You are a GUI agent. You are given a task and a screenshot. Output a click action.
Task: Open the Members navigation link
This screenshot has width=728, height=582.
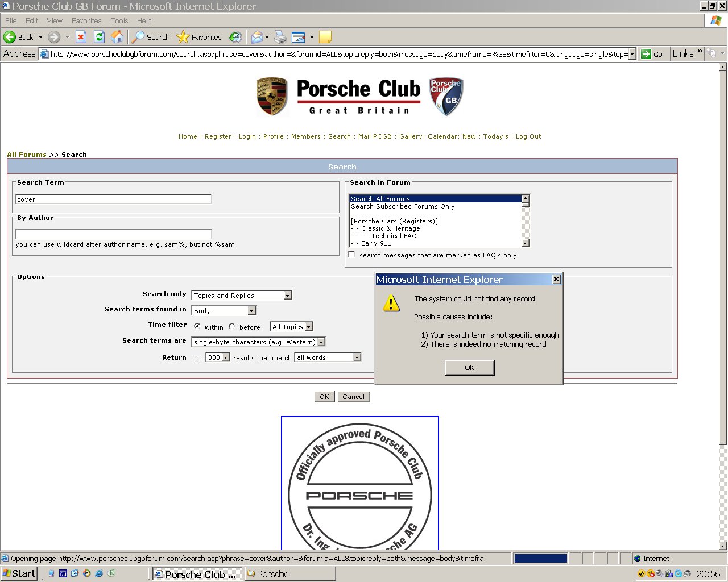click(x=306, y=136)
